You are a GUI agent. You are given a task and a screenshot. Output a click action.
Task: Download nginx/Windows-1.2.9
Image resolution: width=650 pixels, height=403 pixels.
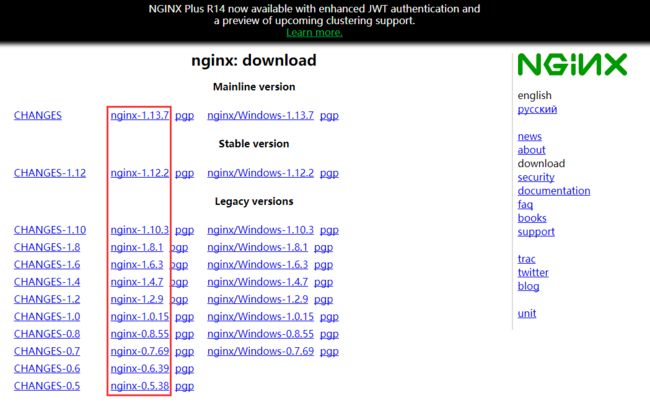[x=257, y=299]
